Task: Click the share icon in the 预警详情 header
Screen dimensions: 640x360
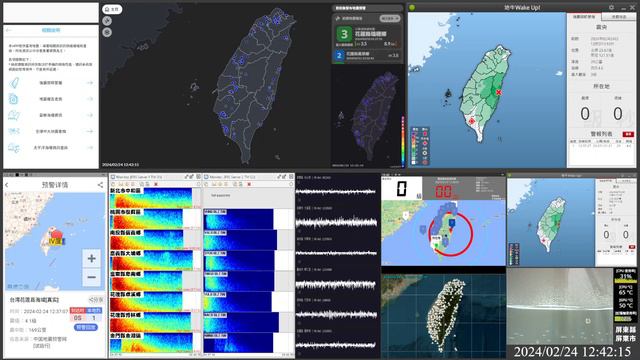Action: pos(100,185)
